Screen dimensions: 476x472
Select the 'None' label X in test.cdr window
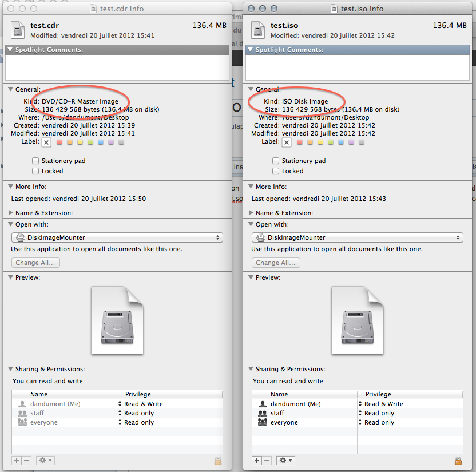(46, 142)
